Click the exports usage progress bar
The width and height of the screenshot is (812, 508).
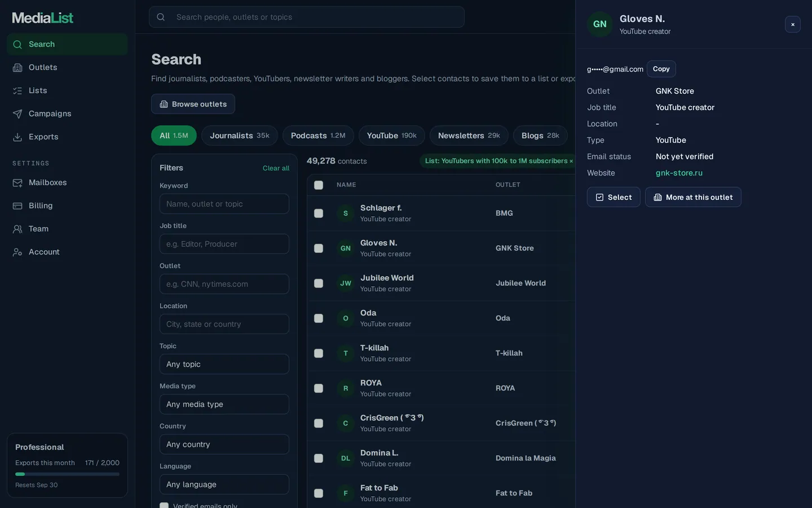click(67, 474)
